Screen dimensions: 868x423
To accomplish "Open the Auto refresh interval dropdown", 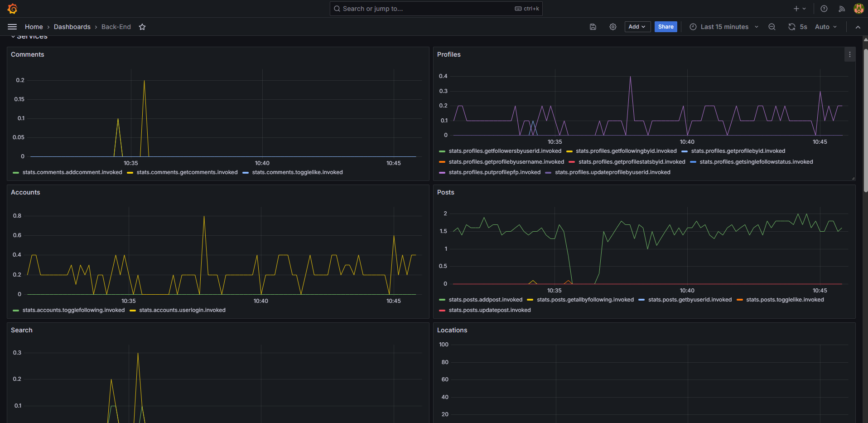I will [825, 27].
